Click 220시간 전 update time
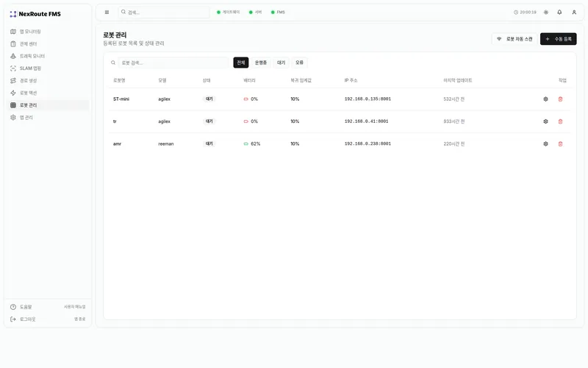The width and height of the screenshot is (588, 368). click(453, 144)
